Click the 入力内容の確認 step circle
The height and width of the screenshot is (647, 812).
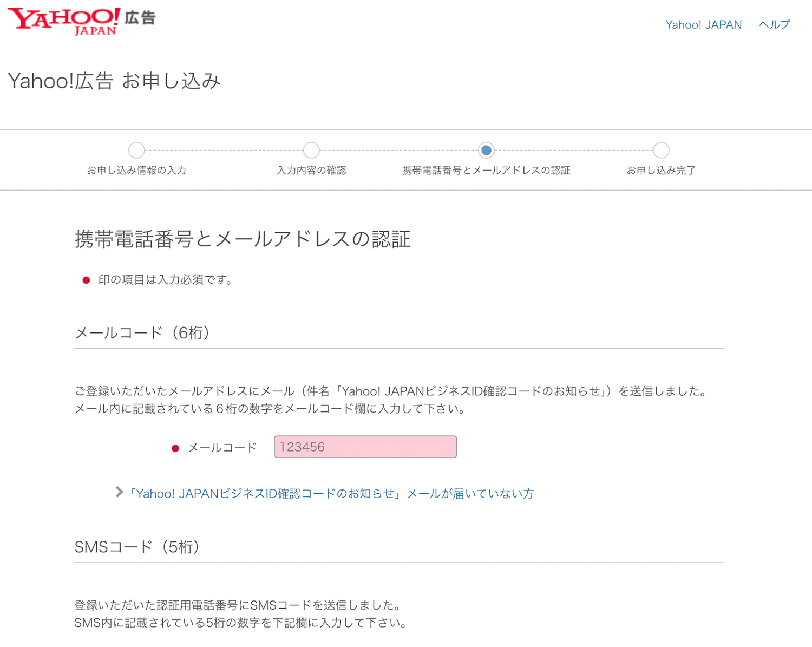311,150
